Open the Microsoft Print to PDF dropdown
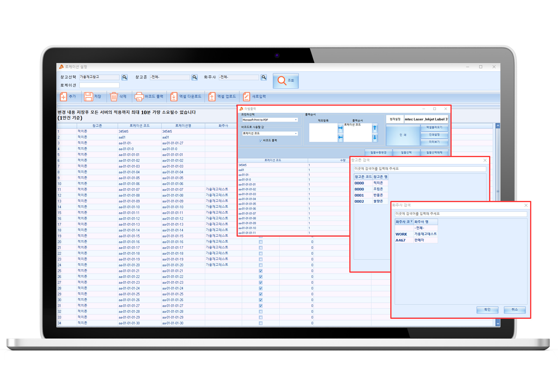 296,120
